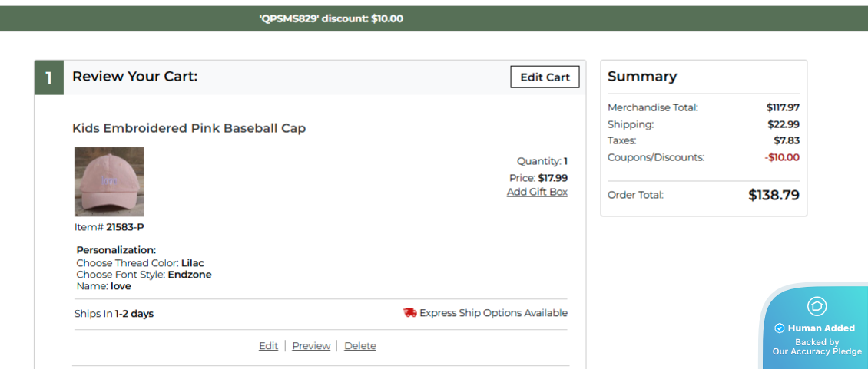Click the Order Total amount $138.79
868x369 pixels.
coord(774,195)
